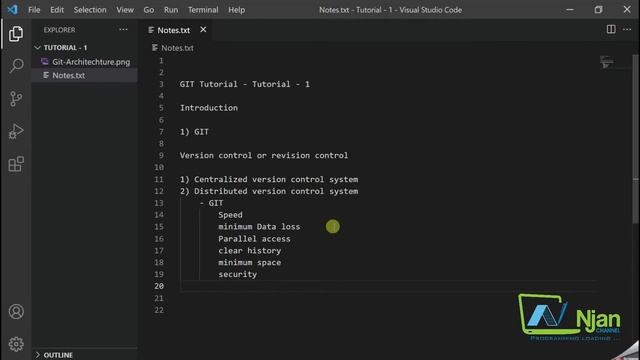Open the Run and Debug view icon
This screenshot has height=360, width=640.
[16, 131]
